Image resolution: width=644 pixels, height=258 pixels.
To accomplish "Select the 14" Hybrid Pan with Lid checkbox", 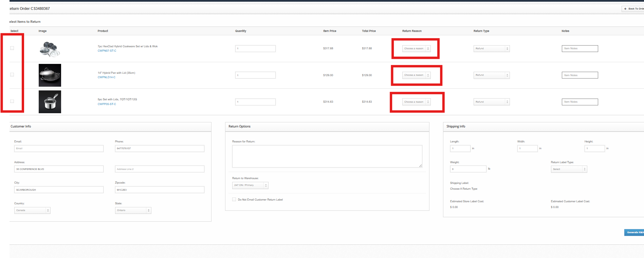I will tap(12, 75).
